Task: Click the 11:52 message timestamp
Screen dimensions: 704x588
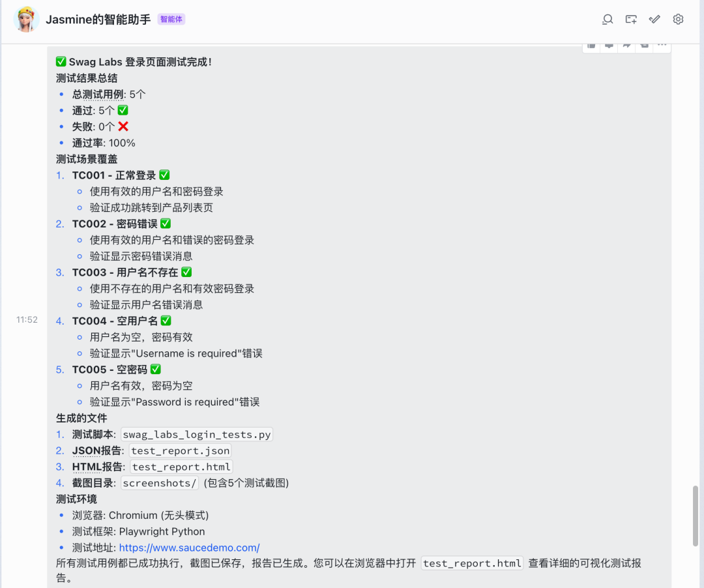Action: coord(27,319)
